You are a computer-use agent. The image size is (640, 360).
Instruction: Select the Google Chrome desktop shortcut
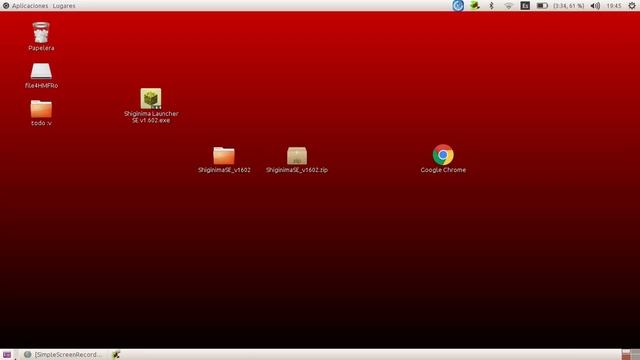click(443, 155)
